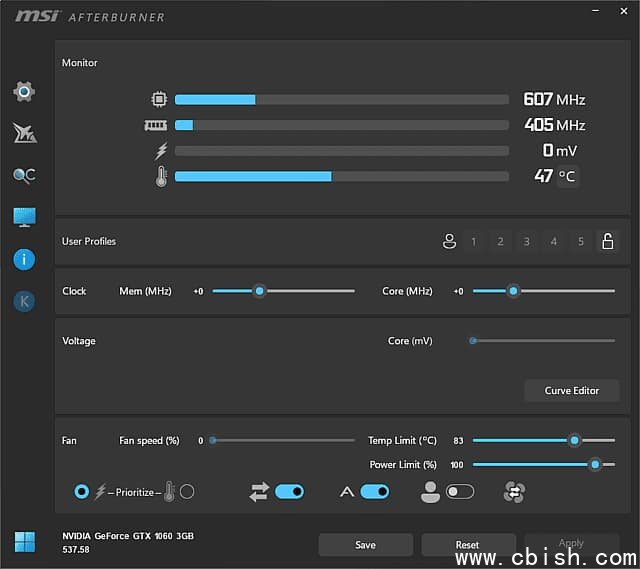Click the link arrows icon beside toggle
The image size is (640, 569).
[259, 492]
